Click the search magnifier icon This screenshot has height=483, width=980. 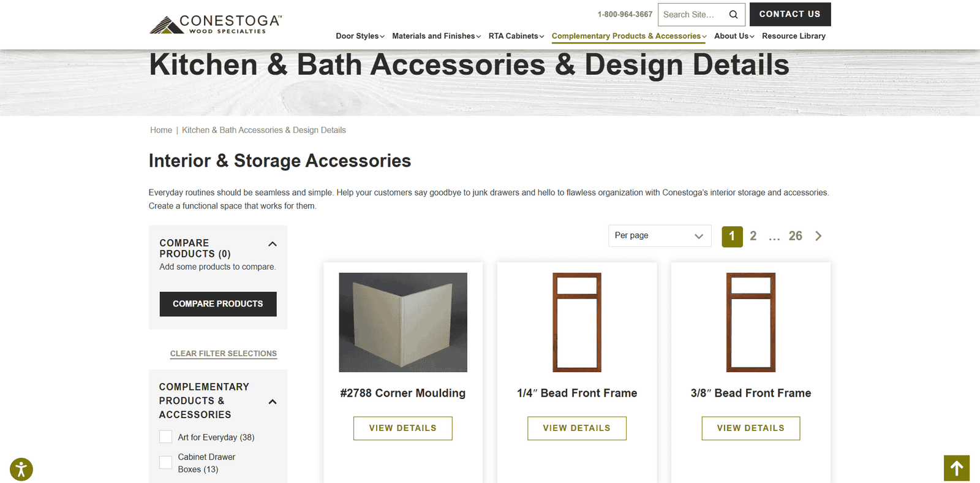[733, 15]
